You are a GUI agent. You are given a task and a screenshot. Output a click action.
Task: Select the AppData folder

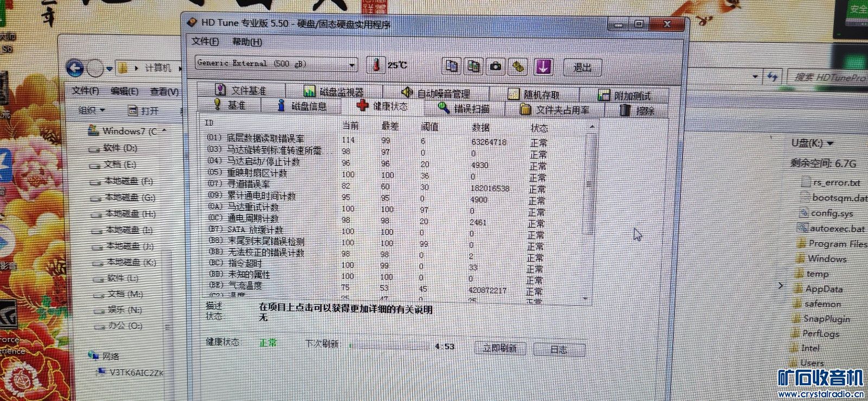pos(819,289)
